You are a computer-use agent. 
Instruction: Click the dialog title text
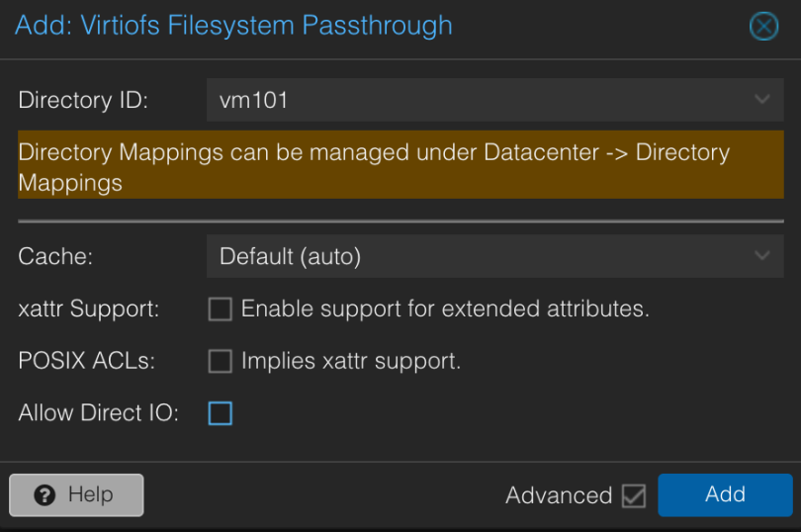[x=233, y=26]
